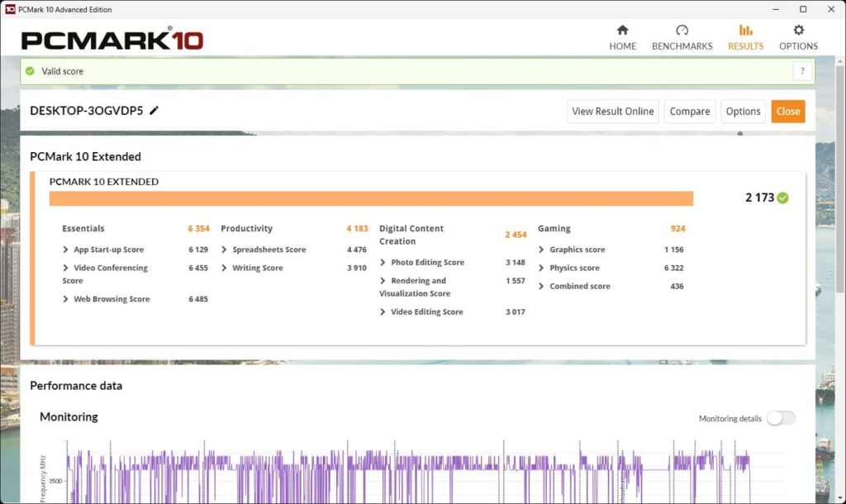Click the Essentials score 6 354
This screenshot has height=504, width=846.
point(198,229)
